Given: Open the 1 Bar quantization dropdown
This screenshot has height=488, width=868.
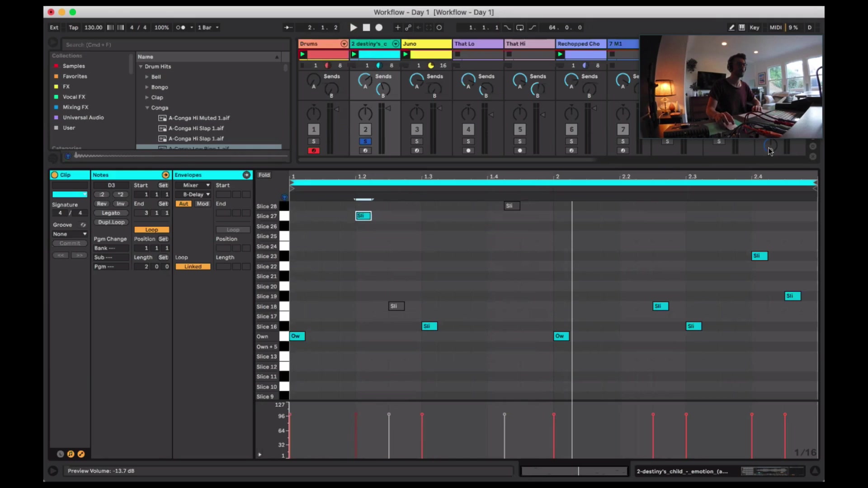Looking at the screenshot, I should click(208, 28).
